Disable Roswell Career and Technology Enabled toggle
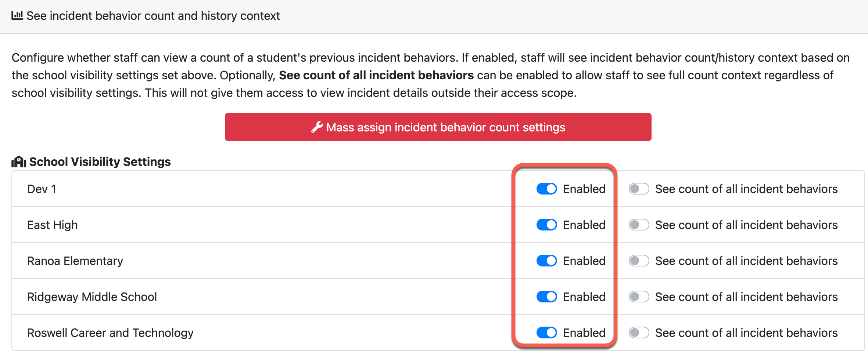The width and height of the screenshot is (868, 356). [x=546, y=333]
